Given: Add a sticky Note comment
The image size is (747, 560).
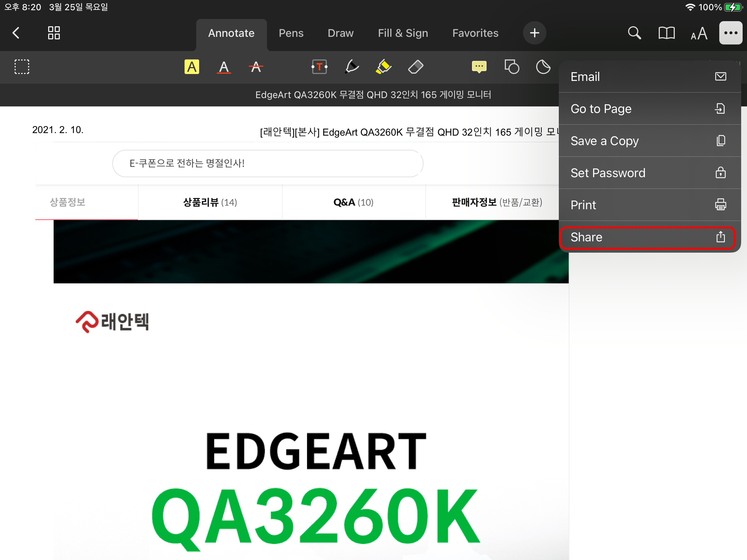Looking at the screenshot, I should [x=479, y=67].
